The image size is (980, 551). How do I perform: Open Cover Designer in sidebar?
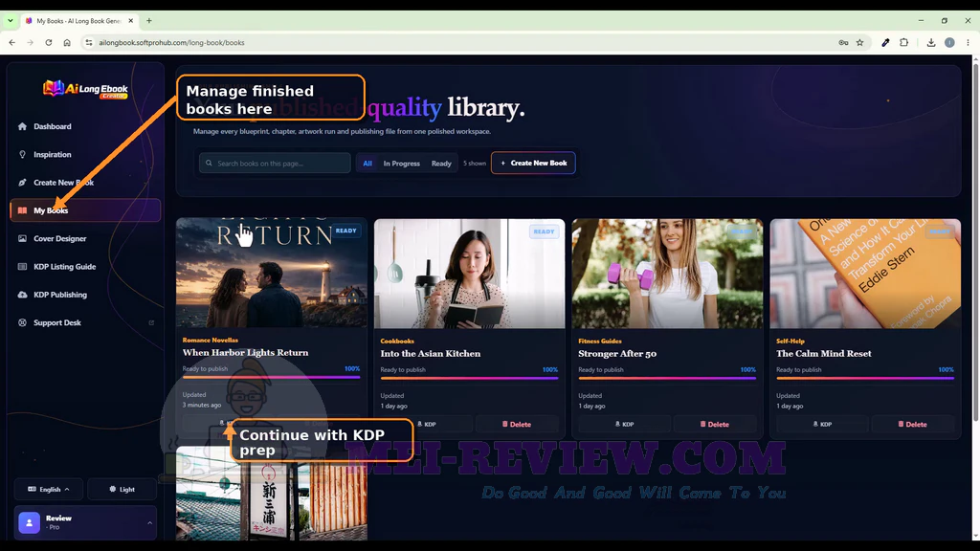coord(85,238)
